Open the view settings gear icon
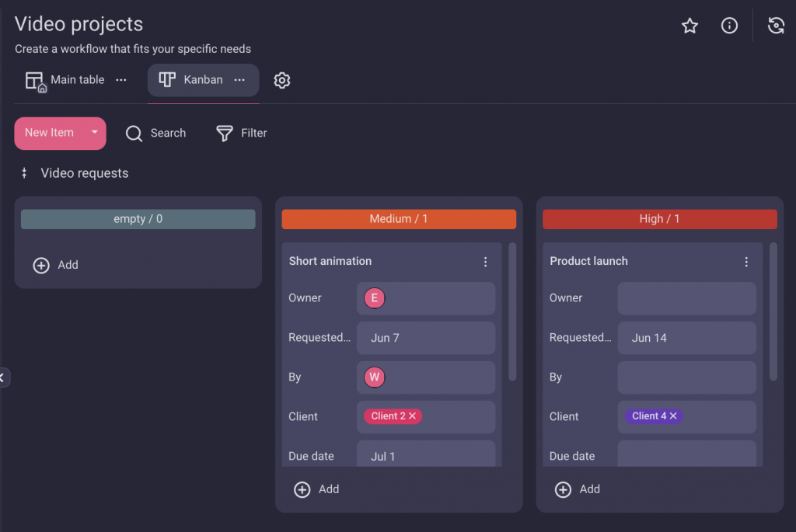796x532 pixels. pyautogui.click(x=282, y=80)
